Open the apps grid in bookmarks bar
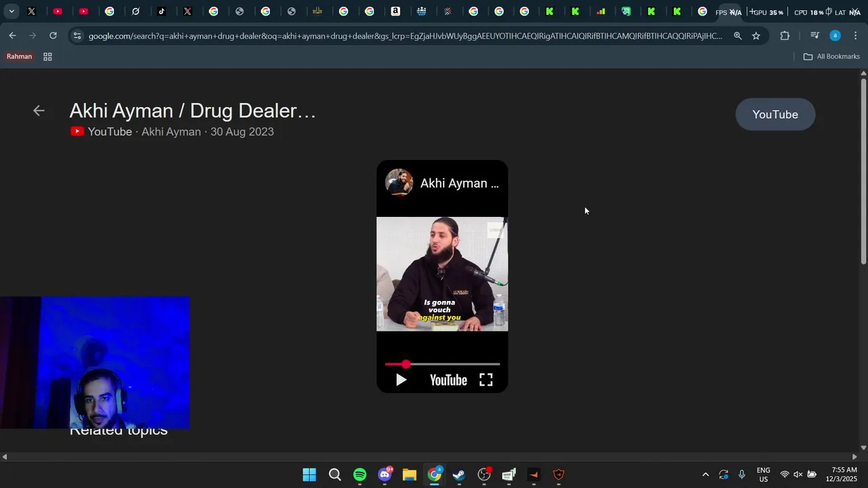The width and height of the screenshot is (868, 488). [47, 57]
